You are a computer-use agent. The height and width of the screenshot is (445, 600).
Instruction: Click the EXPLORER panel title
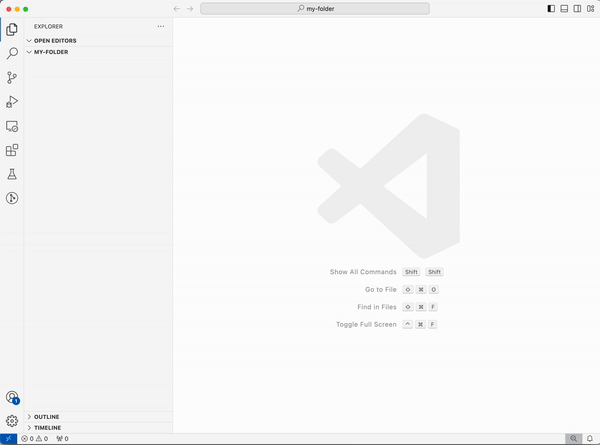48,26
